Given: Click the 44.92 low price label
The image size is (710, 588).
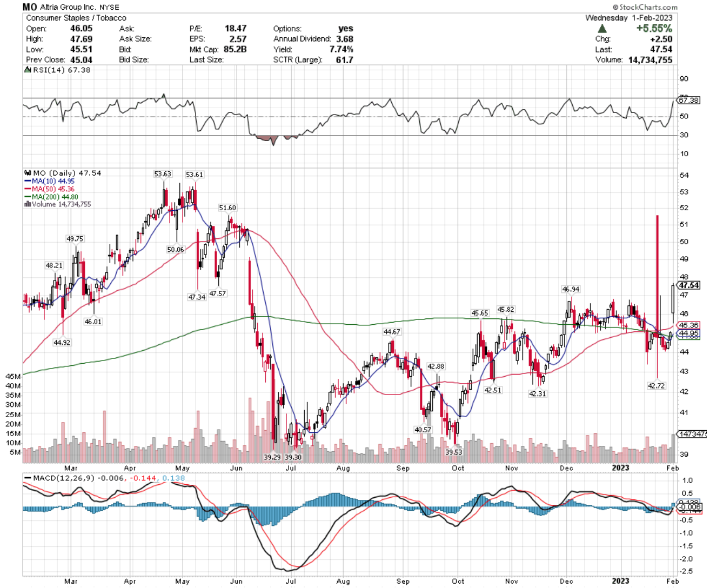Looking at the screenshot, I should point(62,342).
